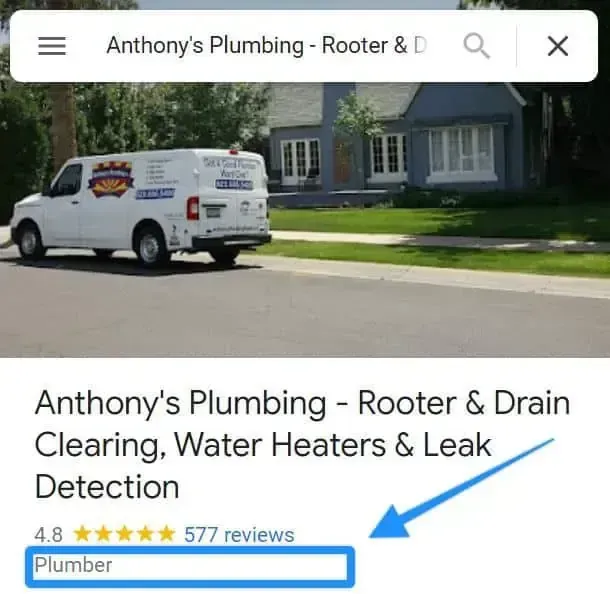
Task: Select the Plumber category label
Action: coord(73,565)
